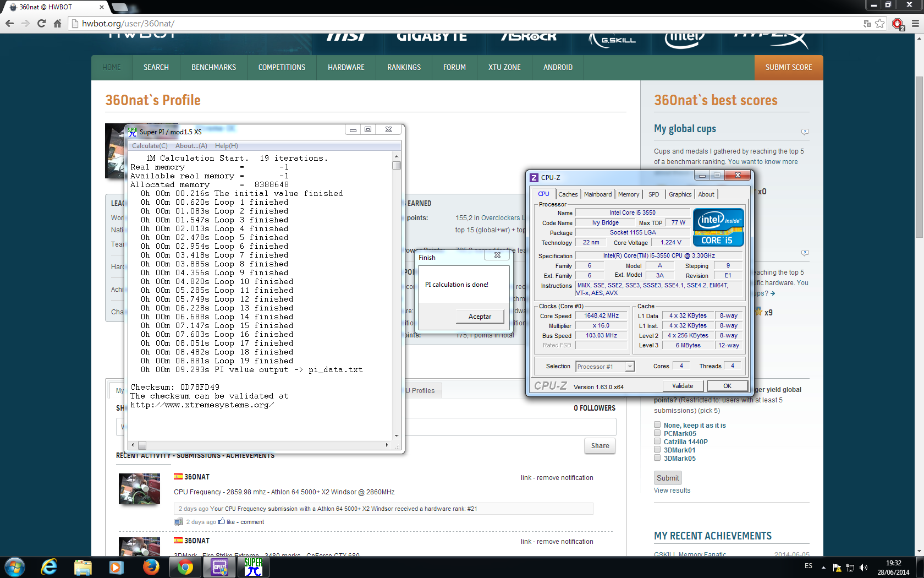The width and height of the screenshot is (924, 578).
Task: Open the Processor #1 selection dropdown
Action: (x=605, y=367)
